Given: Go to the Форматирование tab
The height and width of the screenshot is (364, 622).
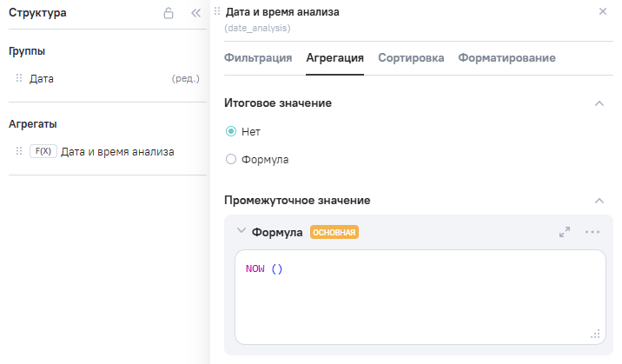Looking at the screenshot, I should tap(506, 58).
